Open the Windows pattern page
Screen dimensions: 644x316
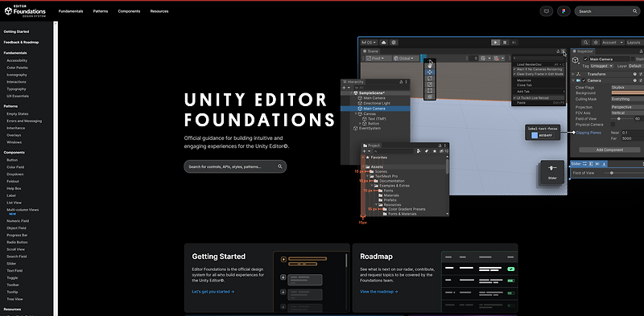pyautogui.click(x=14, y=142)
